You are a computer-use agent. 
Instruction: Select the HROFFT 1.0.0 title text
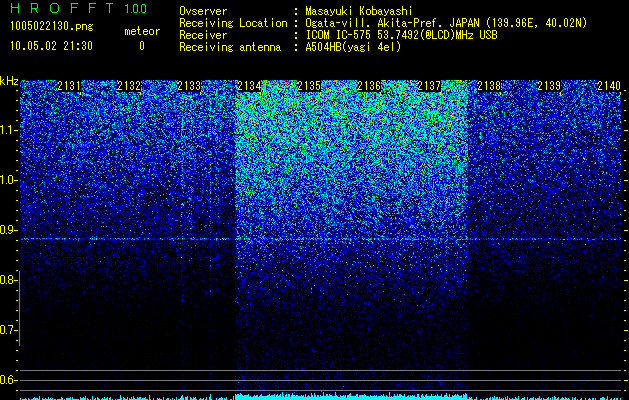pos(79,8)
